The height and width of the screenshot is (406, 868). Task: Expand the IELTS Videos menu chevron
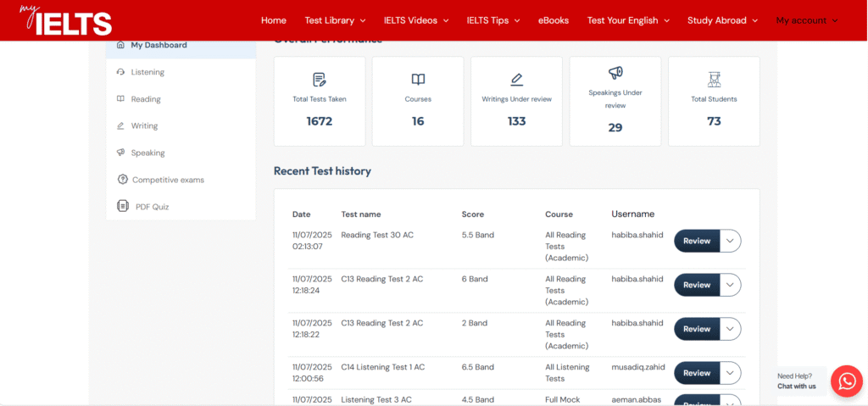pos(446,20)
